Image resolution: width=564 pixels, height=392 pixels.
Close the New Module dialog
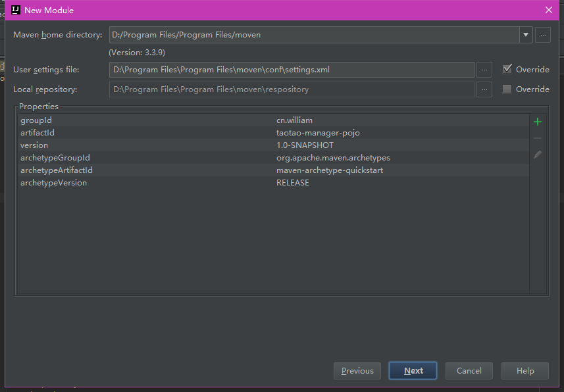pos(548,10)
